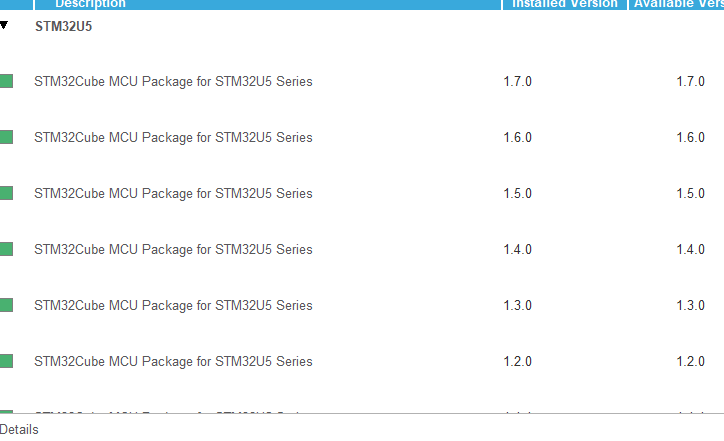Select STM32U5 package description in 1.7.0 row
This screenshot has width=724, height=441.
click(173, 81)
